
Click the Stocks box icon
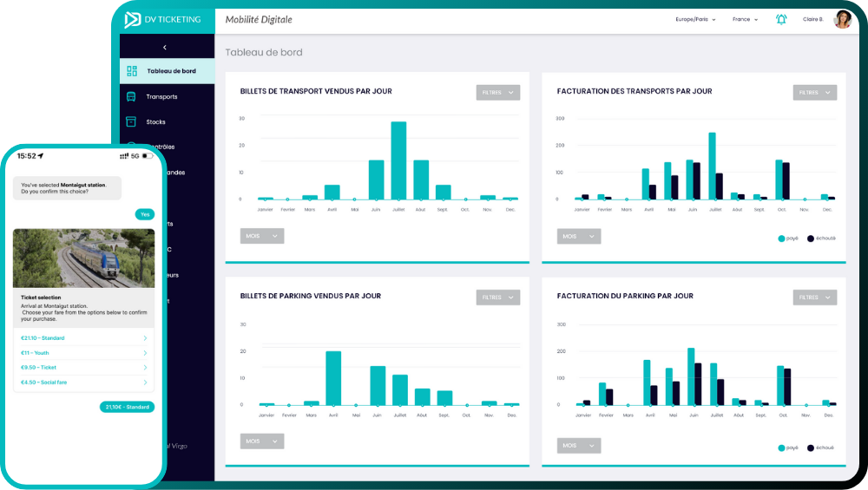click(x=132, y=121)
